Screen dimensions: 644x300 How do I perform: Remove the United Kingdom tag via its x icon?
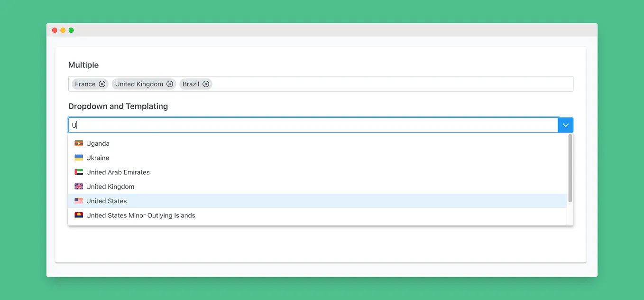click(170, 84)
